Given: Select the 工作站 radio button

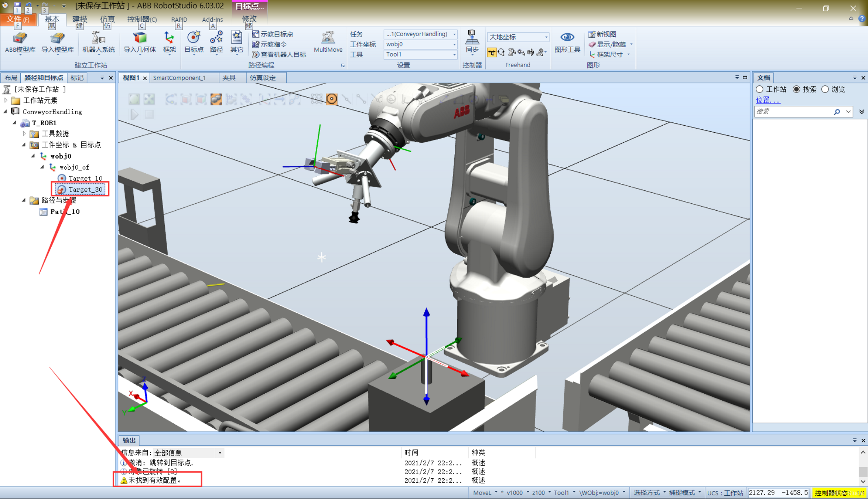Looking at the screenshot, I should point(760,89).
